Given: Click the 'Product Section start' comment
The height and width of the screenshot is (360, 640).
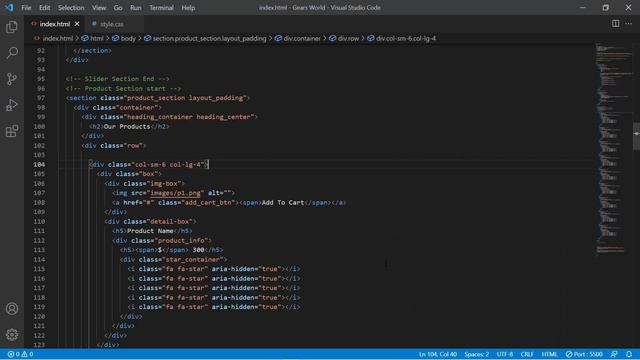Looking at the screenshot, I should pos(123,89).
